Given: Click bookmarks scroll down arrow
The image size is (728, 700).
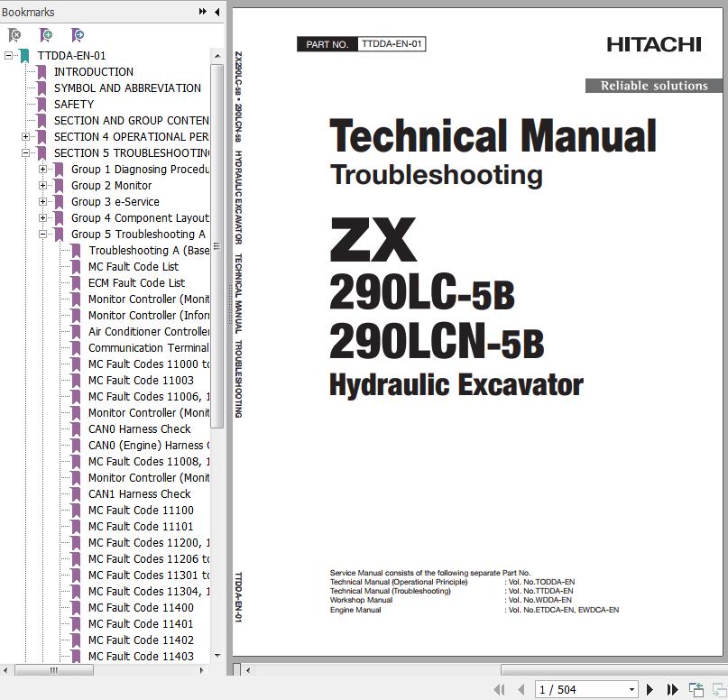Looking at the screenshot, I should (217, 656).
